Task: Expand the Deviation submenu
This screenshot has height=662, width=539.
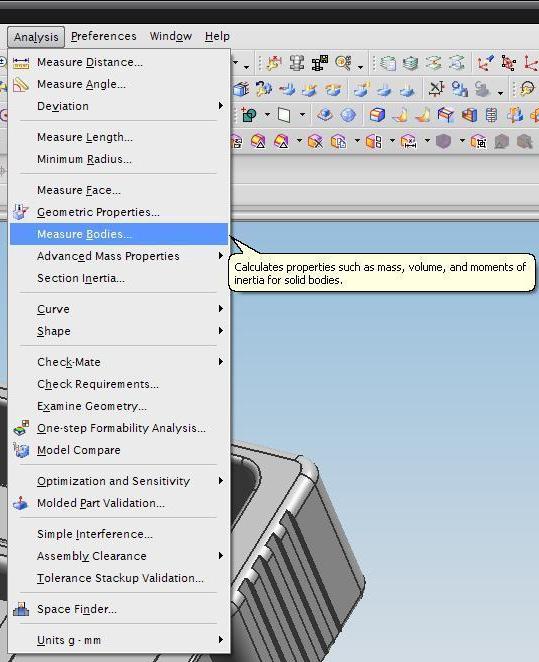Action: [x=119, y=106]
